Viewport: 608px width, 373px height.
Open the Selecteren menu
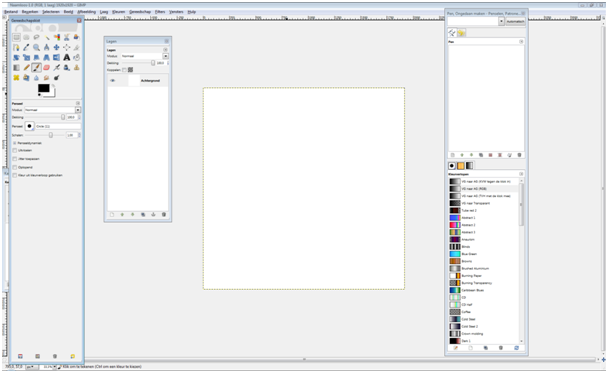pos(51,12)
